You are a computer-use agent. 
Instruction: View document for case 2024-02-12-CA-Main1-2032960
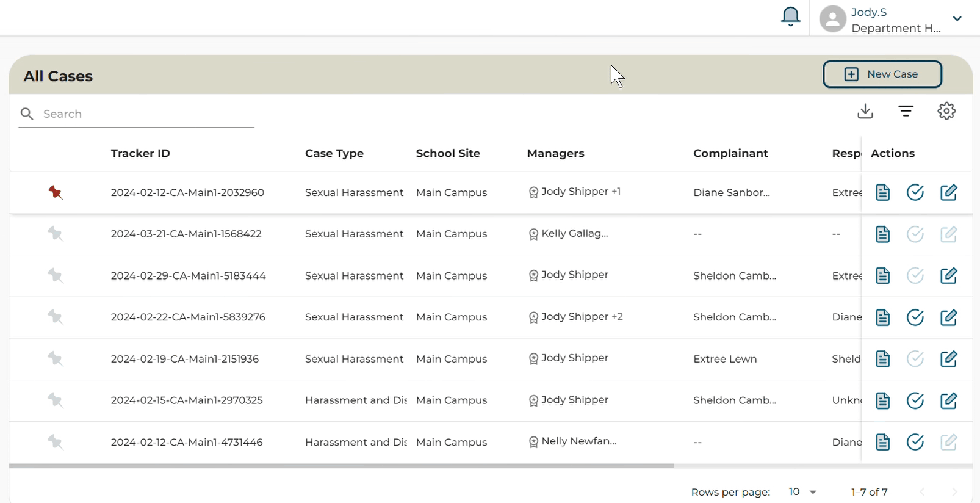[882, 192]
